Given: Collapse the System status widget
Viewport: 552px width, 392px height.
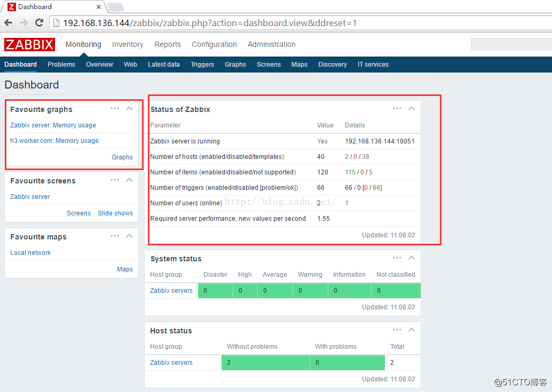Looking at the screenshot, I should (412, 258).
